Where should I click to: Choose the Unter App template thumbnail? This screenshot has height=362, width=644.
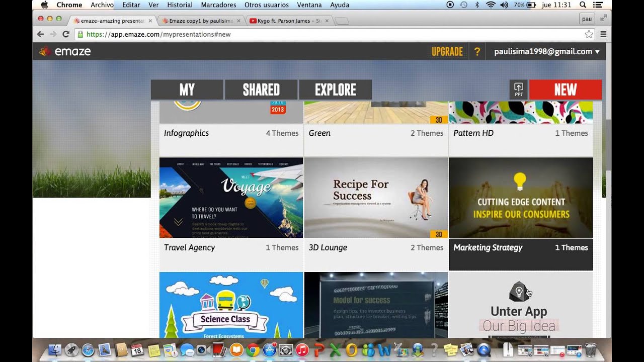point(521,305)
